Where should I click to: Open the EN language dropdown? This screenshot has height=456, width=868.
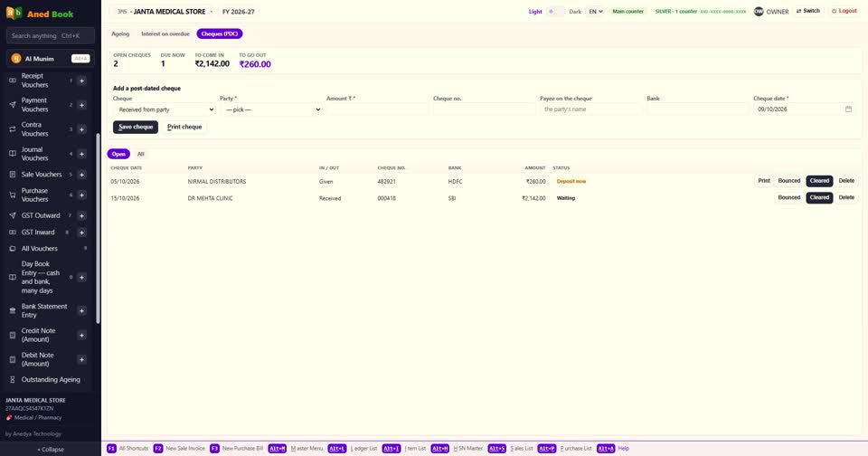[595, 11]
